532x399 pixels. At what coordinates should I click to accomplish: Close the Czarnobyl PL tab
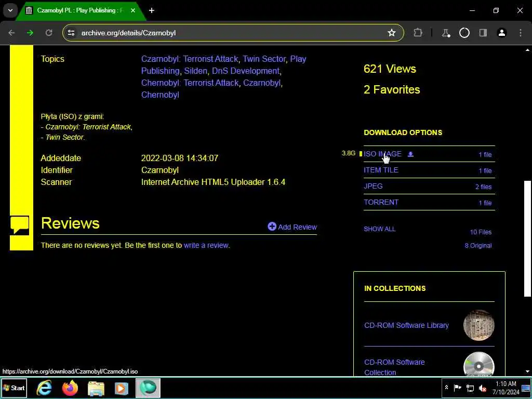pyautogui.click(x=133, y=10)
